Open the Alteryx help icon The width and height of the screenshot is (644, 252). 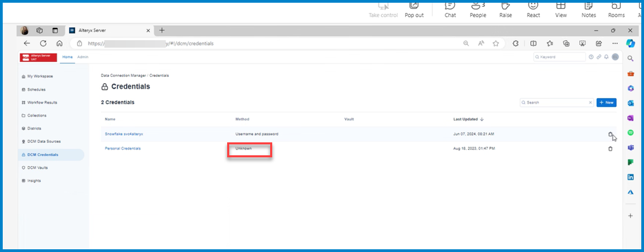[x=591, y=57]
